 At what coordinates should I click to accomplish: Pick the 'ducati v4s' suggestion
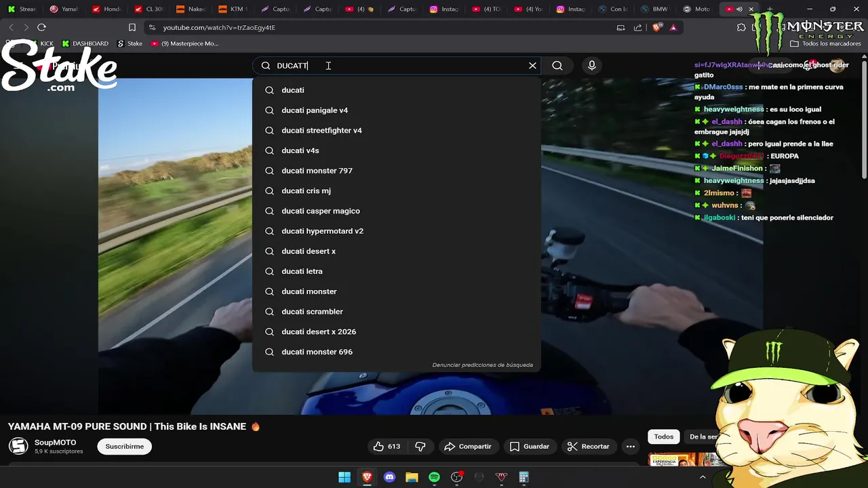click(397, 150)
